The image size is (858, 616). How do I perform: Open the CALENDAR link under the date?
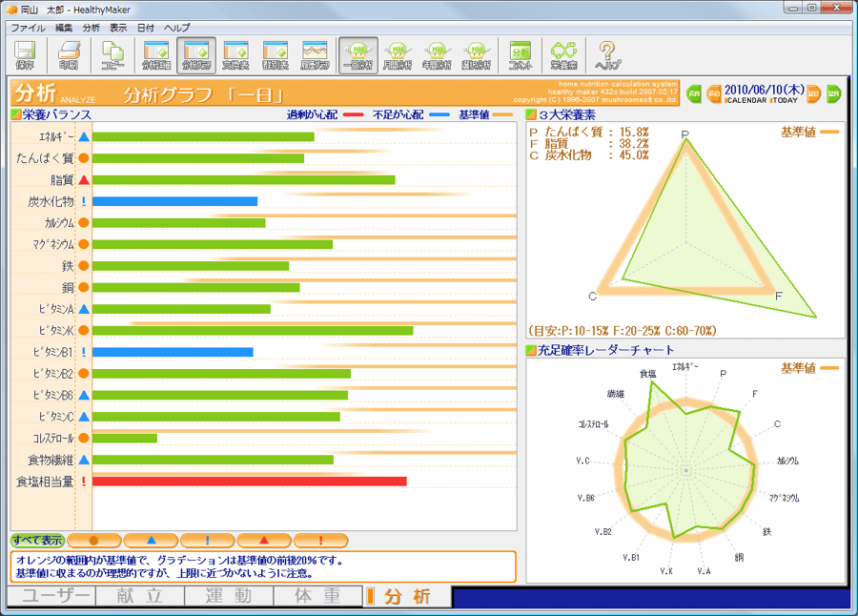[746, 101]
